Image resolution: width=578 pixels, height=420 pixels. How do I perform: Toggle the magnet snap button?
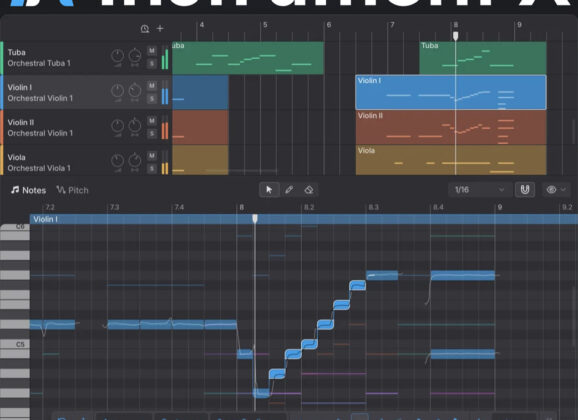click(525, 190)
